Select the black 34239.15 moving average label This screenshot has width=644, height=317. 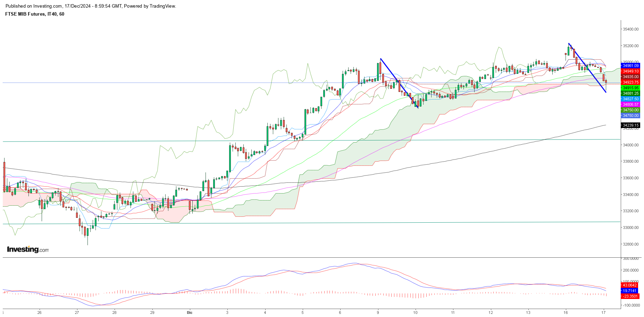(630, 125)
